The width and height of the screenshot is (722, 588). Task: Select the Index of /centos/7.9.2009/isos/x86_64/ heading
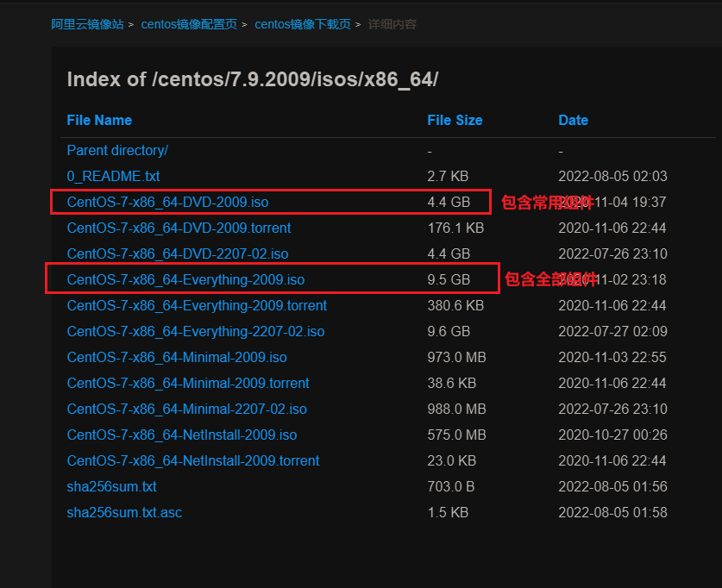click(253, 79)
